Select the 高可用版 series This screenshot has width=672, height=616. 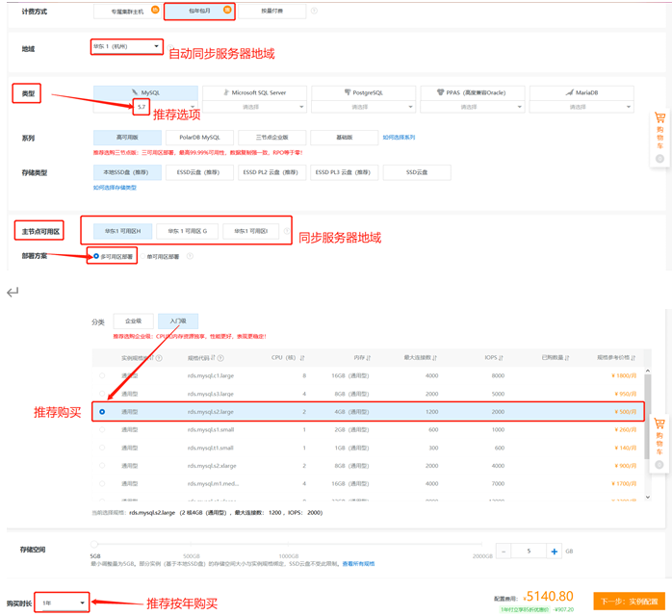coord(127,138)
